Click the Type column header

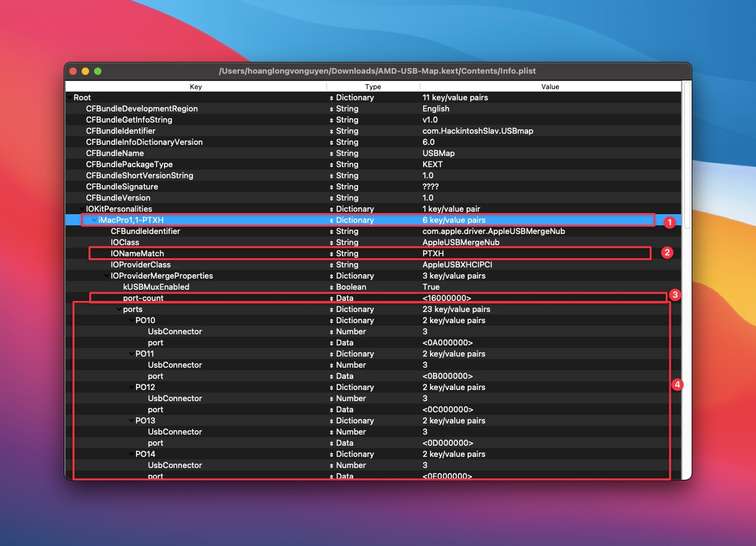pyautogui.click(x=373, y=87)
